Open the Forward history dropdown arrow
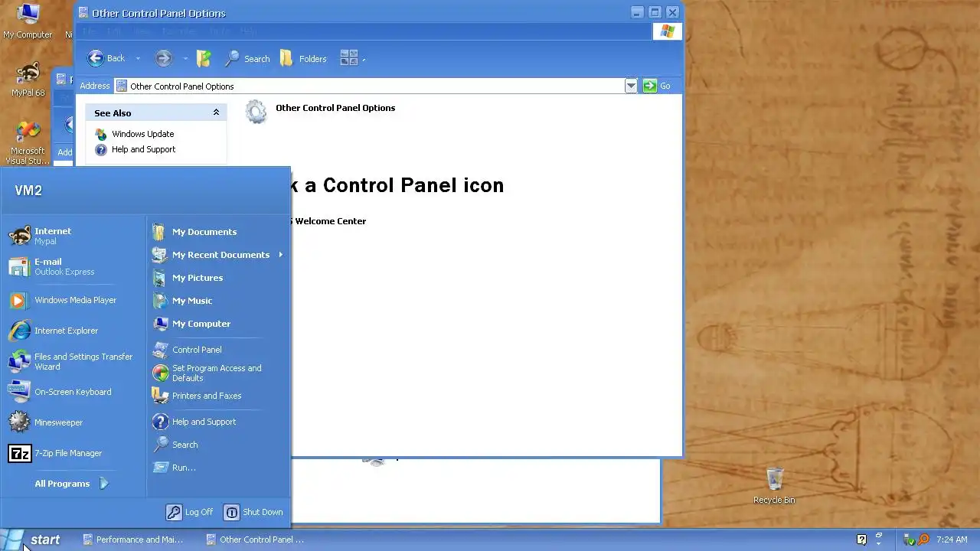 tap(185, 59)
